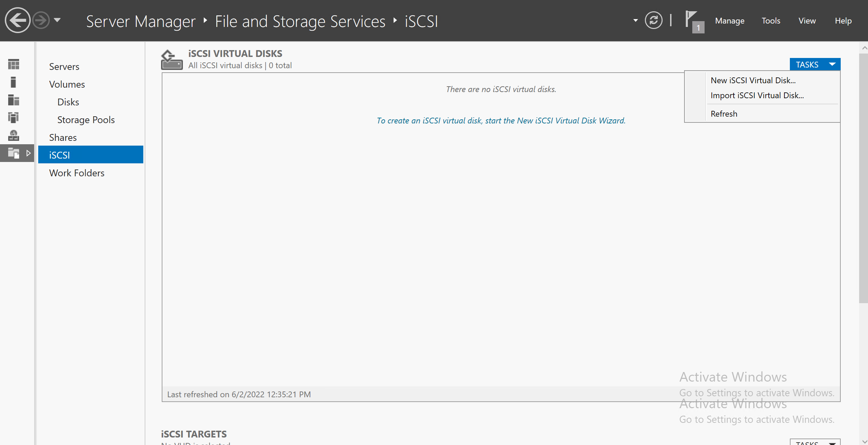868x445 pixels.
Task: Start the New iSCSI Virtual Disk Wizard link
Action: tap(501, 121)
